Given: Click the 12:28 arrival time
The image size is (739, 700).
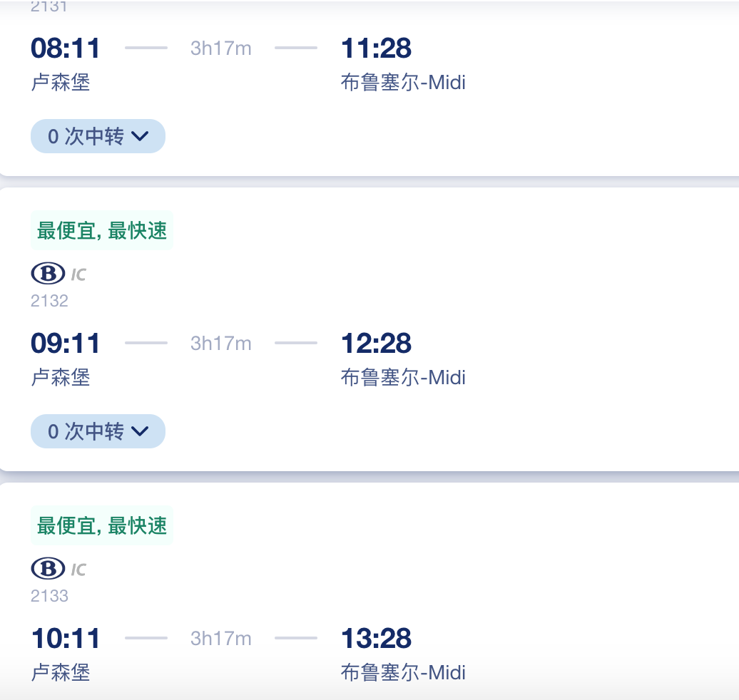Looking at the screenshot, I should 376,343.
